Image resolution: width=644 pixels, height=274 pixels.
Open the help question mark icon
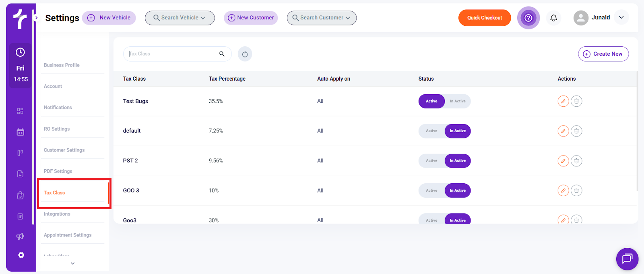(528, 18)
